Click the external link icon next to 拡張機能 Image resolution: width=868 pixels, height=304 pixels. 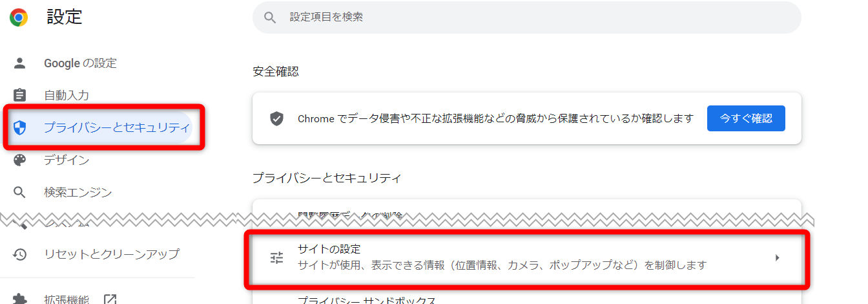110,299
